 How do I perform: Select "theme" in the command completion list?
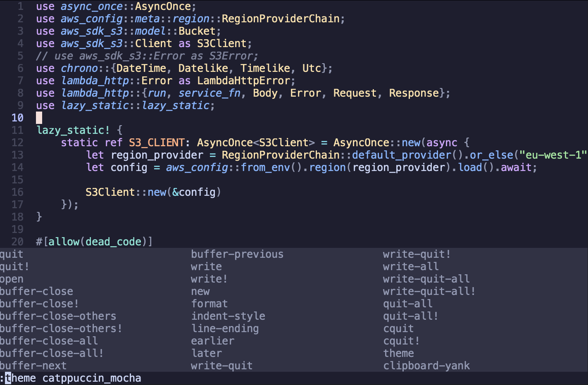(398, 353)
